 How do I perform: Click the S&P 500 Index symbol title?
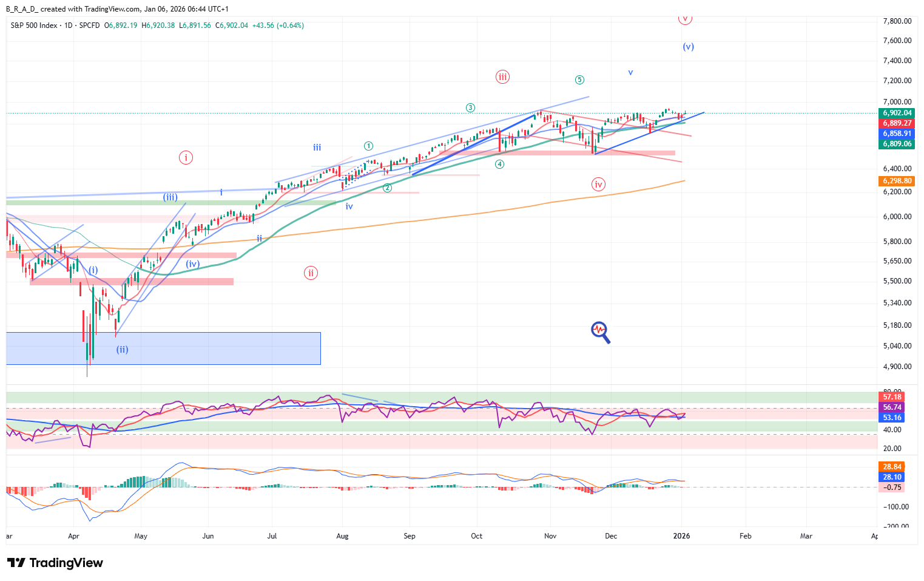(x=34, y=25)
